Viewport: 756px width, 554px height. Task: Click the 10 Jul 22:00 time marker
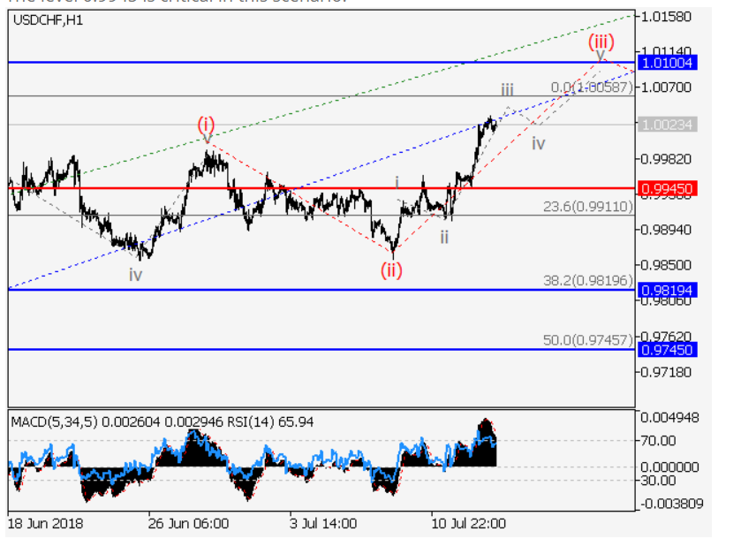pos(468,523)
